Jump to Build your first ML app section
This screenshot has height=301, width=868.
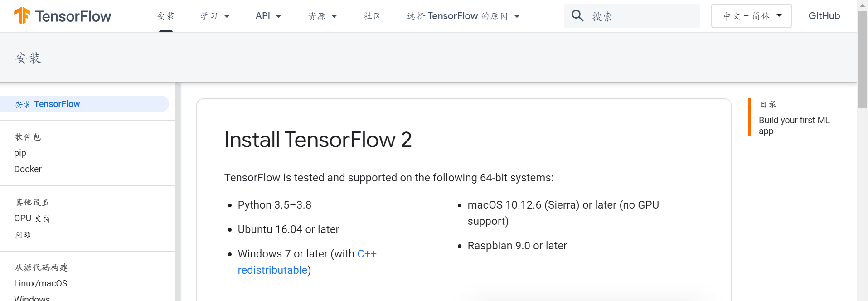[794, 126]
